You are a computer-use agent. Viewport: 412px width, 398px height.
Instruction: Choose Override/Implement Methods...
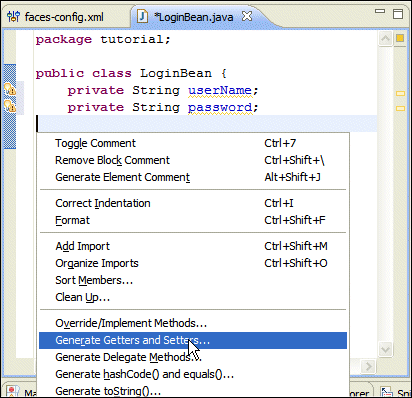193,323
